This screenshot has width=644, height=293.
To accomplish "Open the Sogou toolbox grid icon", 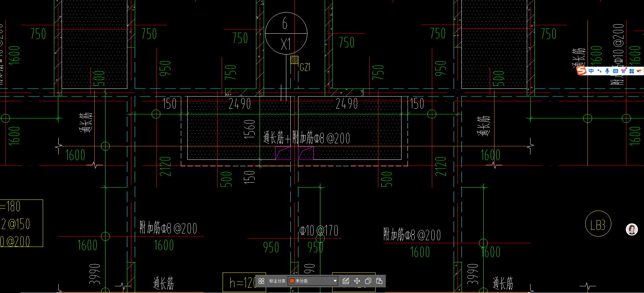I will [x=632, y=71].
